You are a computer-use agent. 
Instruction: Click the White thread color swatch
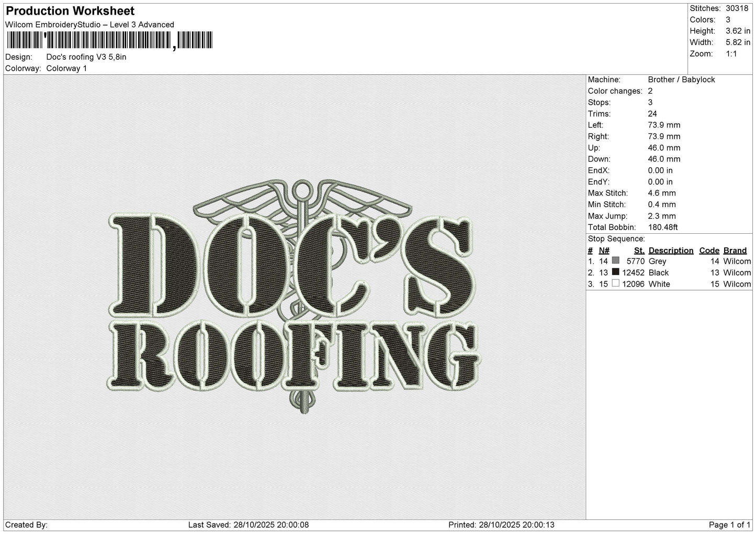[x=616, y=283]
